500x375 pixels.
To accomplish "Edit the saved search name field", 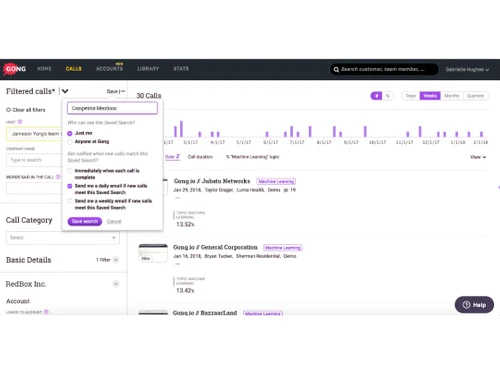I will [x=112, y=108].
